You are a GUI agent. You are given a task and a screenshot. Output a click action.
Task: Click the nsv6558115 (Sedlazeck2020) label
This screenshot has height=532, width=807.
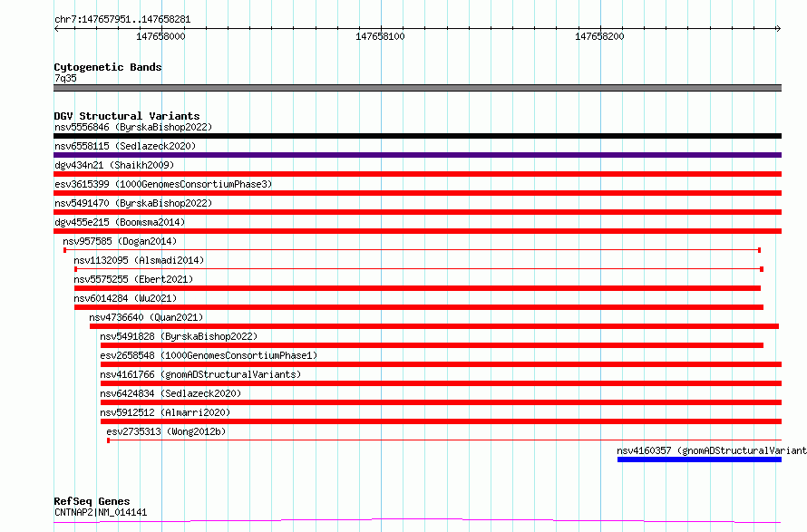[125, 146]
